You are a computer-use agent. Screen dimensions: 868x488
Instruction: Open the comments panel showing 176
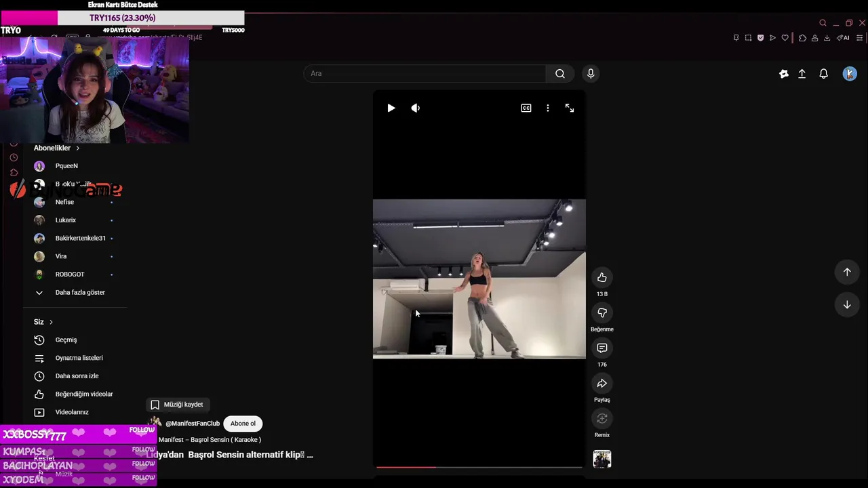[602, 348]
